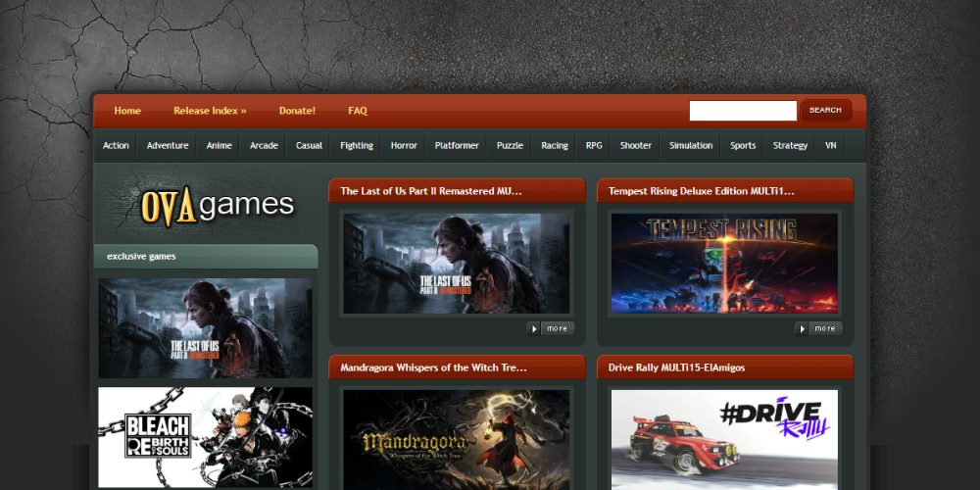Open Mandragora Whispers of the Witch Tree title

tap(433, 367)
